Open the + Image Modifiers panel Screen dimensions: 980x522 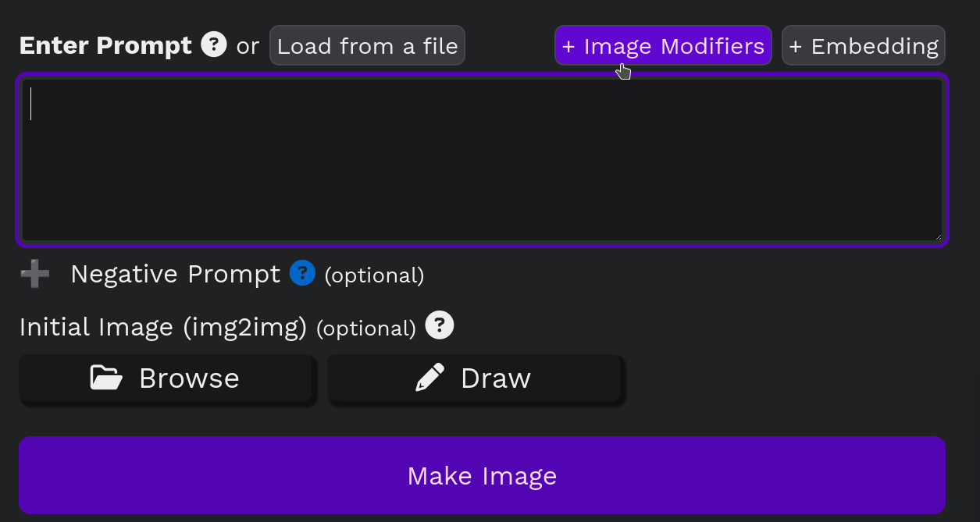[663, 46]
